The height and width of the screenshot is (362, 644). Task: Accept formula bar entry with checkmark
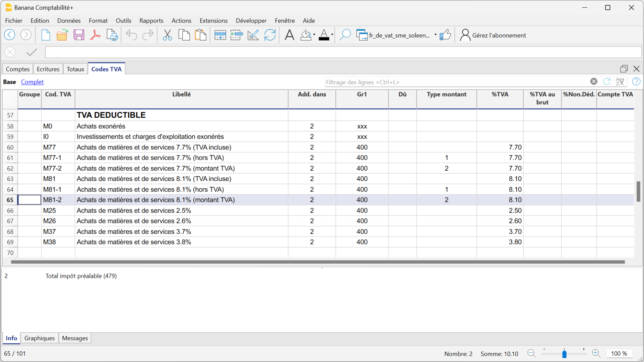(32, 52)
